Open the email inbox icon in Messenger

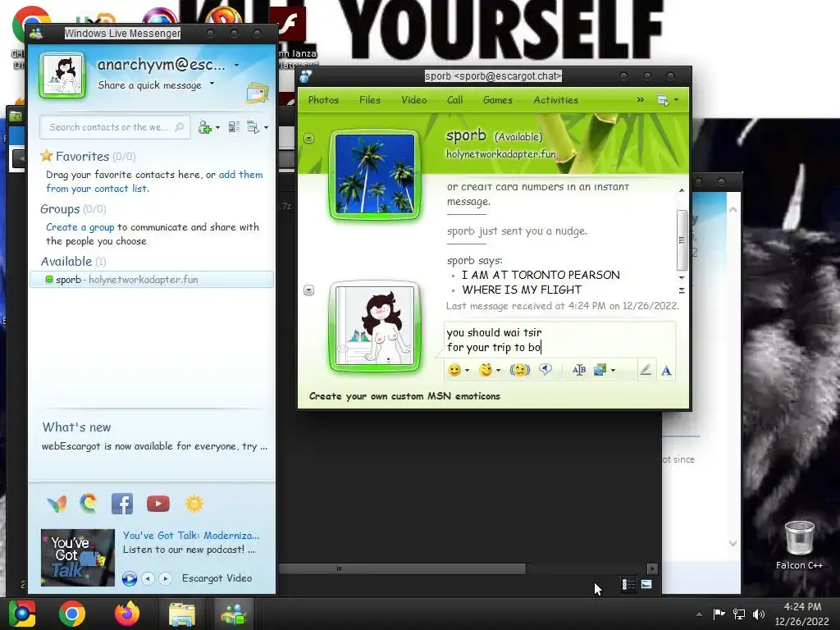pos(257,94)
